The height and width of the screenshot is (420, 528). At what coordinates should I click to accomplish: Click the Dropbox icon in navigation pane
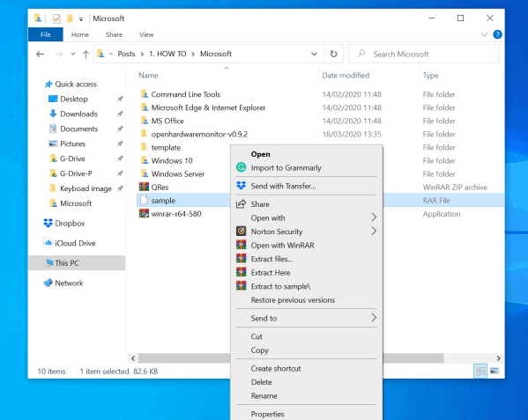click(x=48, y=223)
